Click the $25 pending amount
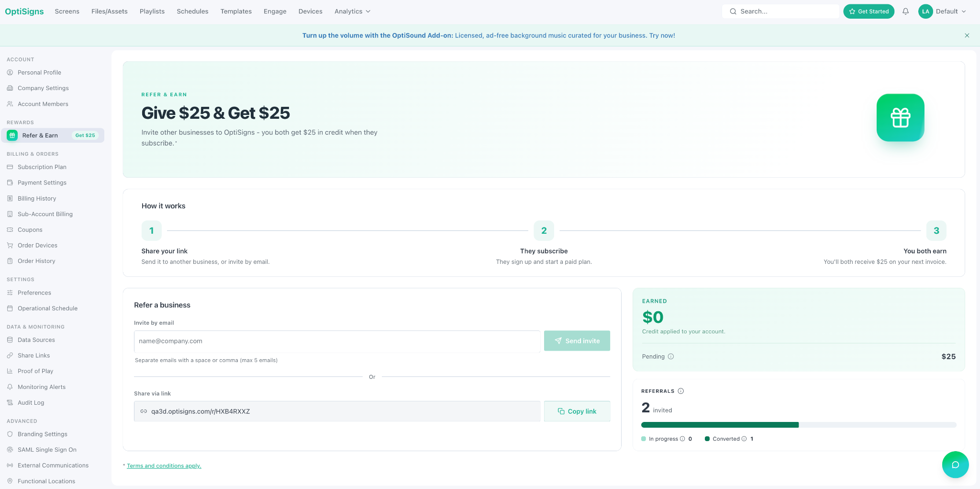This screenshot has width=980, height=489. [x=948, y=356]
